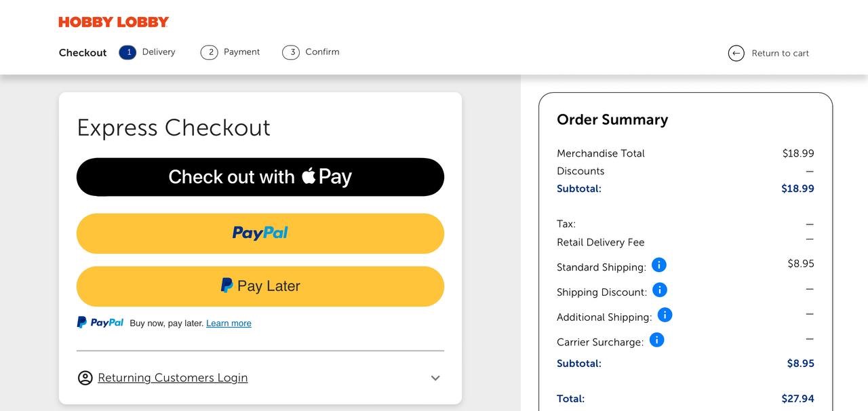Go to the Payment step
The image size is (868, 411).
(231, 52)
